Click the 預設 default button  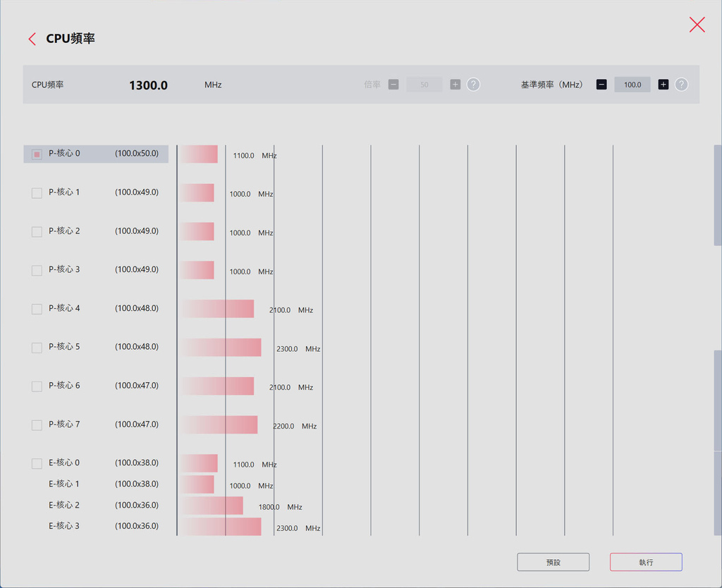pos(553,562)
